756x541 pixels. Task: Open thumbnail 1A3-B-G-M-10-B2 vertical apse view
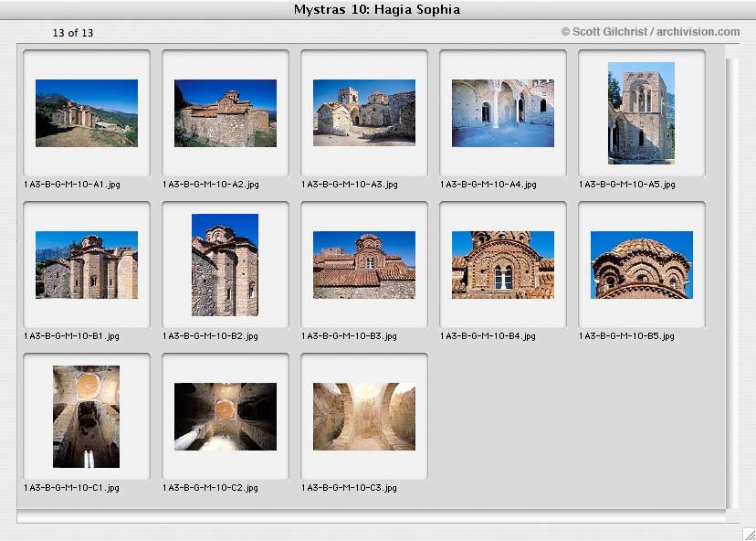click(225, 265)
